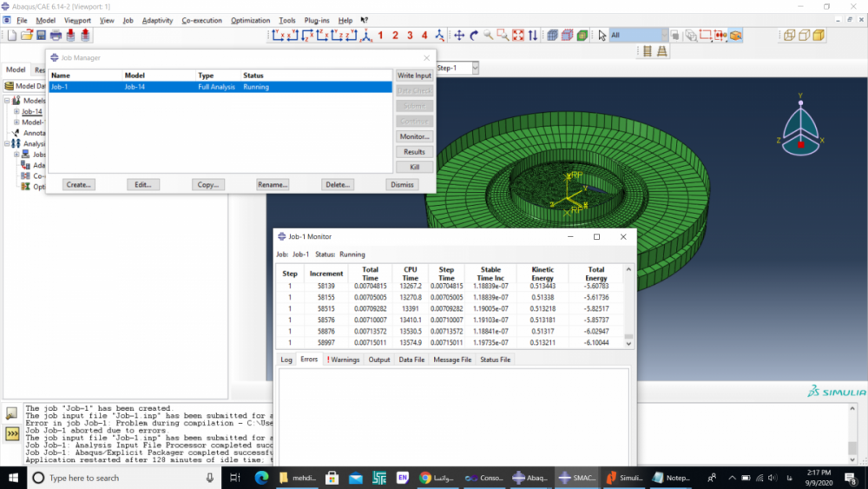Click the Monitor... button
The width and height of the screenshot is (868, 489).
coord(414,136)
